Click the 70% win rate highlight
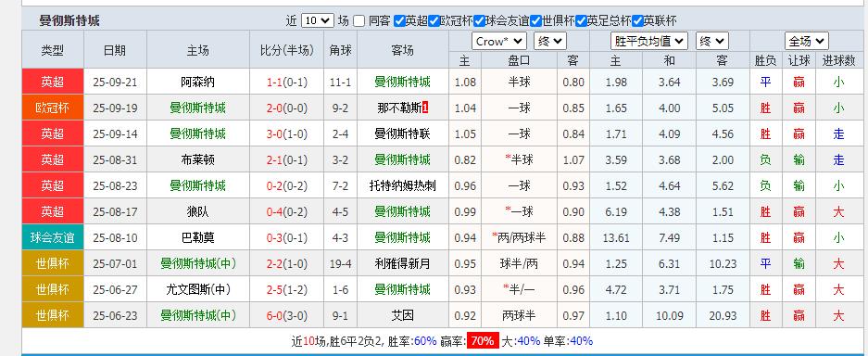868x356 pixels. 483,341
